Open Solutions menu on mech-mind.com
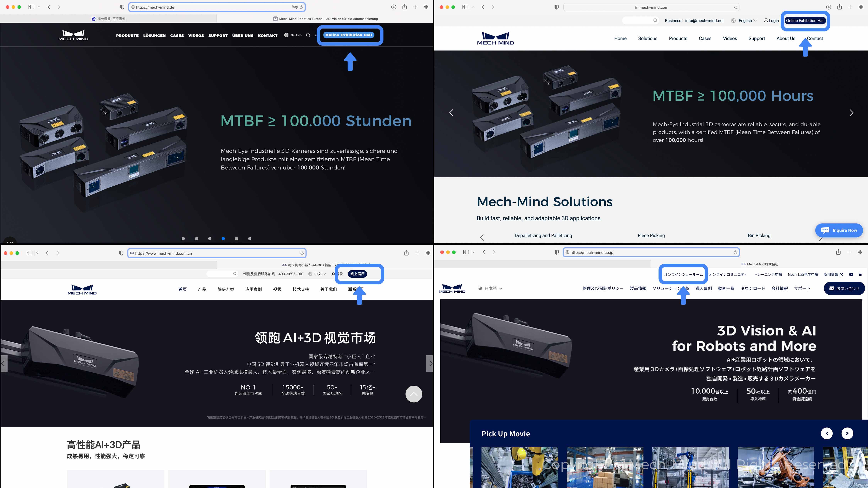Viewport: 868px width, 488px height. click(648, 38)
